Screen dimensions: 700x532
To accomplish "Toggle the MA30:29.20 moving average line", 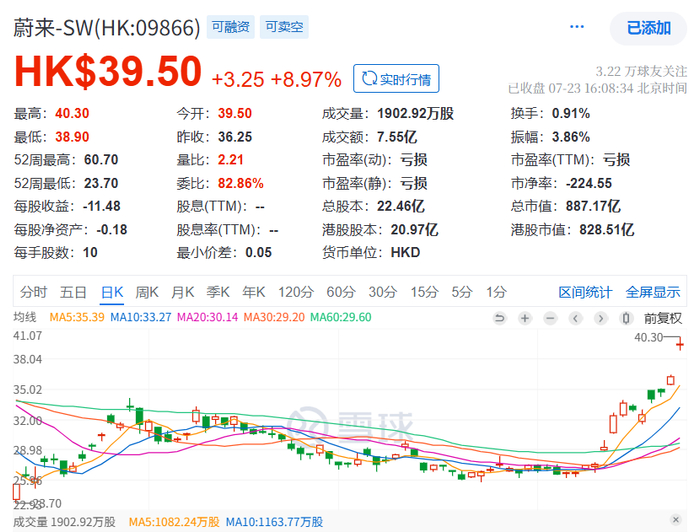I will pos(274,317).
